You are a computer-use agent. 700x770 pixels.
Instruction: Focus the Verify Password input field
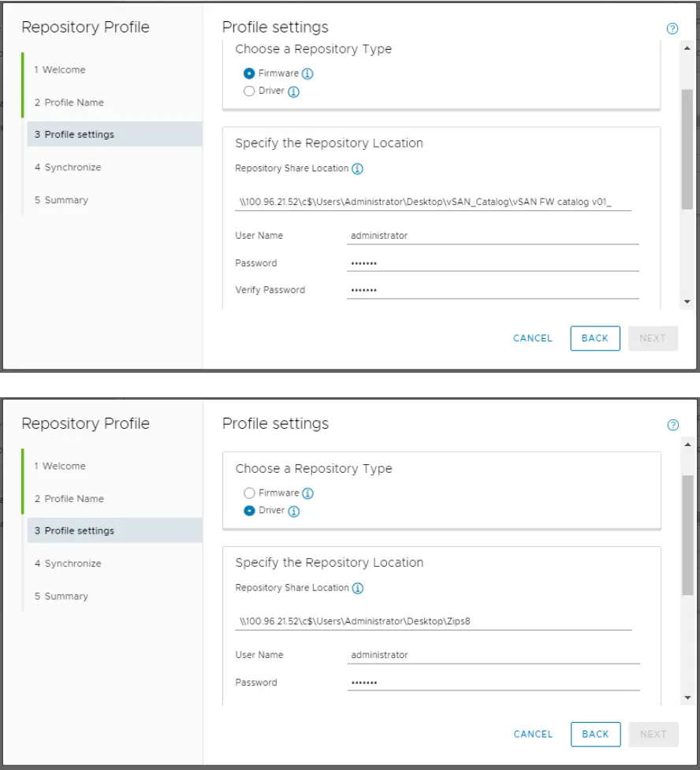point(492,290)
